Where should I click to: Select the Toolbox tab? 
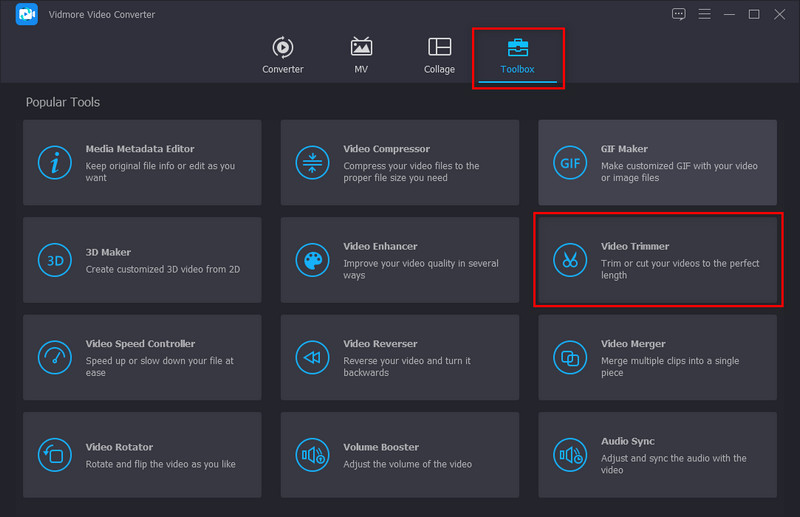tap(518, 56)
